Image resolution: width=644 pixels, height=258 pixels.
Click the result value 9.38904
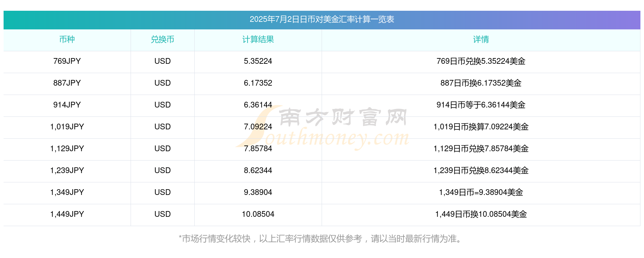click(x=258, y=192)
